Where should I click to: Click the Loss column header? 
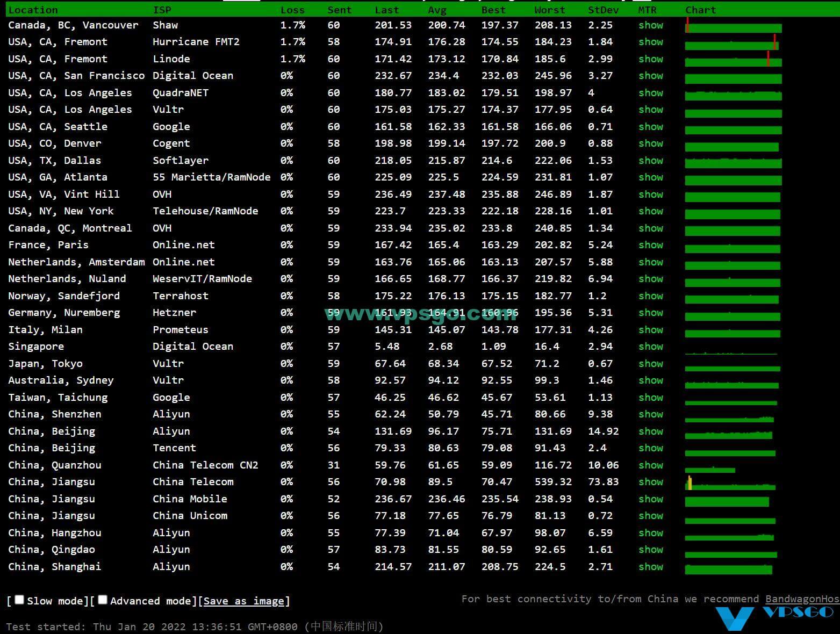click(292, 10)
